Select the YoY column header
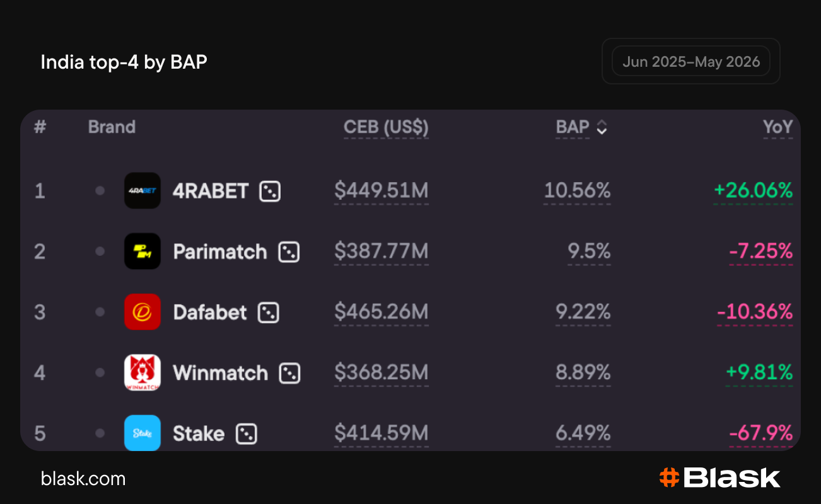The height and width of the screenshot is (504, 821). pos(778,127)
